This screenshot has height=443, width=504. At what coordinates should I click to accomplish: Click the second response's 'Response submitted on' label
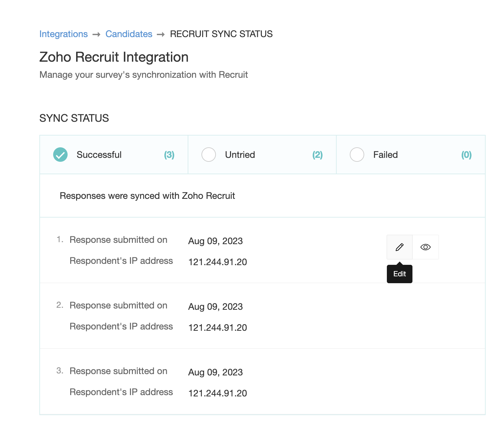click(x=118, y=306)
